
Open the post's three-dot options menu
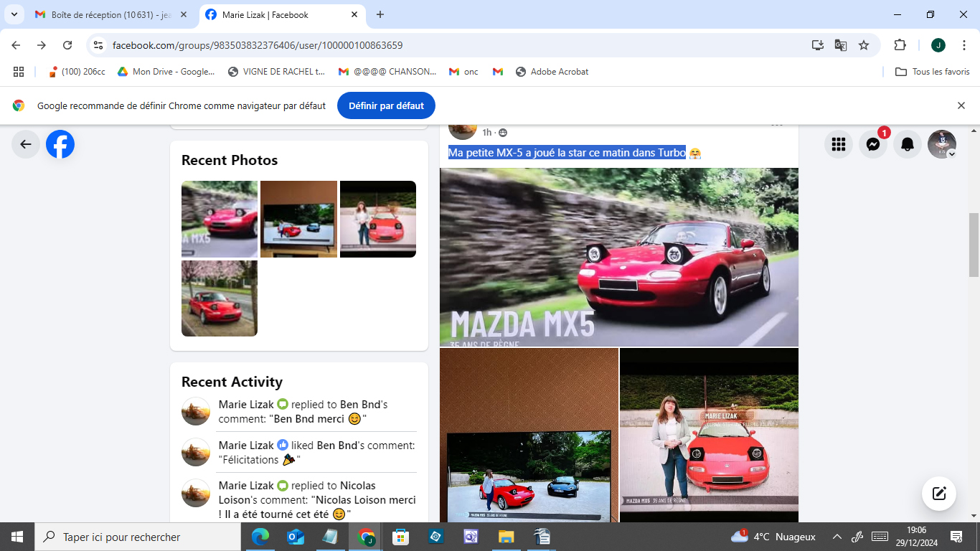pyautogui.click(x=777, y=126)
